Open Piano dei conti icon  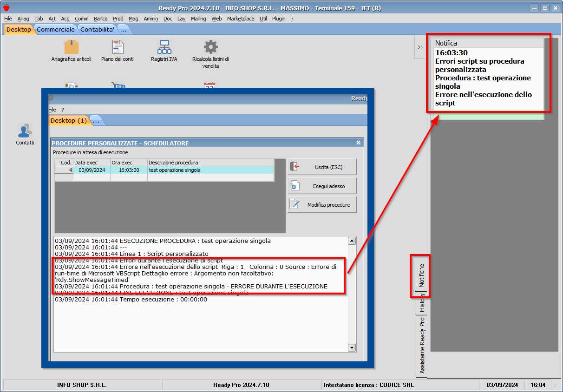[118, 47]
